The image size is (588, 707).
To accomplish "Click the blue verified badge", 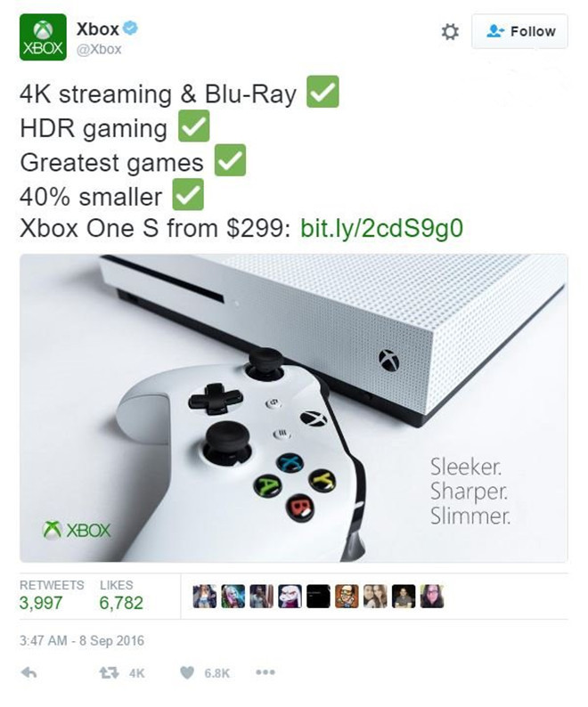I will [130, 28].
